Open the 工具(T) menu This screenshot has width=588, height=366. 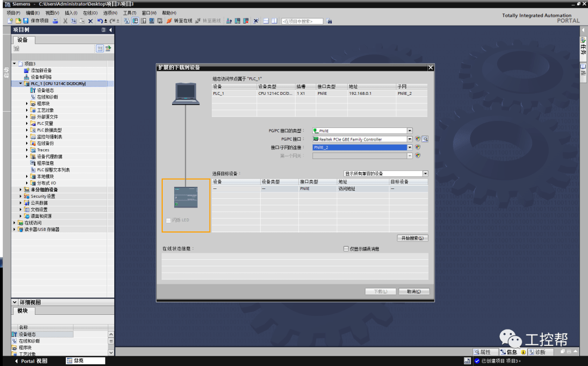click(x=130, y=13)
